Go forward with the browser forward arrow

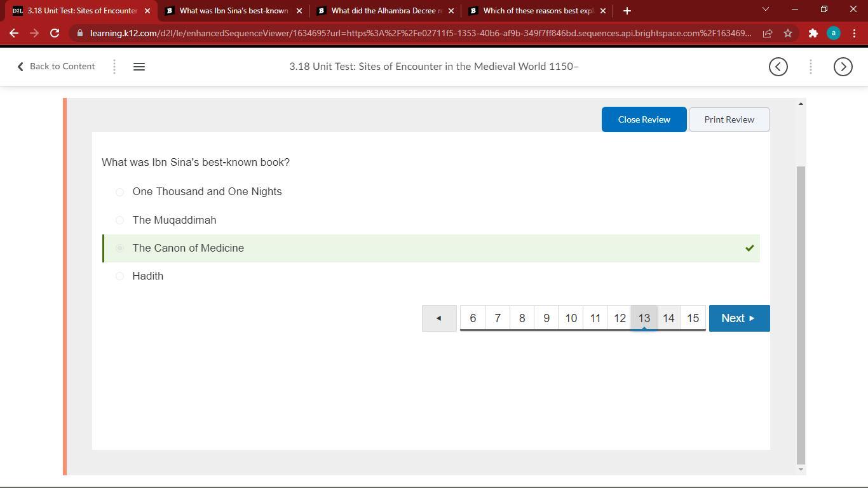(x=34, y=33)
